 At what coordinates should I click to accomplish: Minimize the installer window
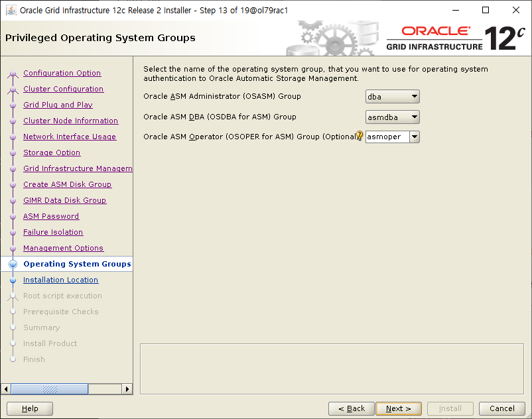456,10
